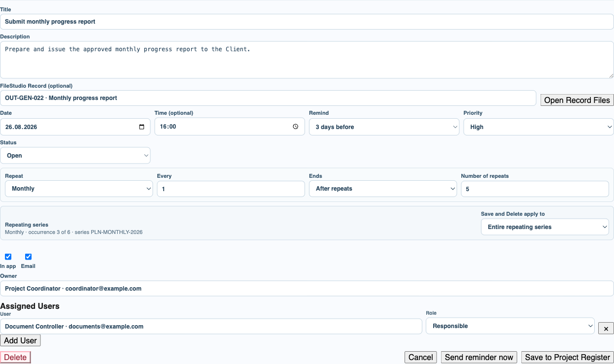Expand the Repeat frequency dropdown
614x364 pixels.
[79, 189]
